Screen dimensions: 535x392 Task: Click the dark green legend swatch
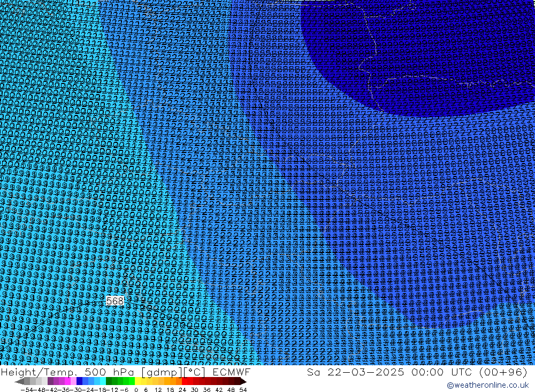coord(109,381)
